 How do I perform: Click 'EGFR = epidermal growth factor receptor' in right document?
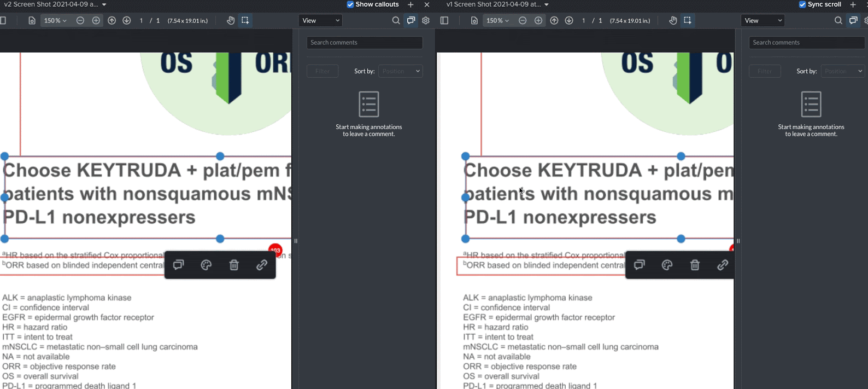539,317
